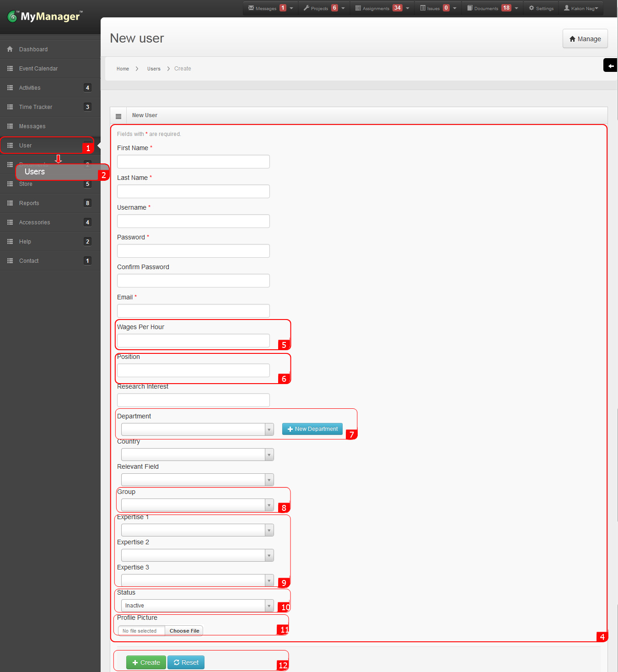Focus the First Name input field

point(193,162)
